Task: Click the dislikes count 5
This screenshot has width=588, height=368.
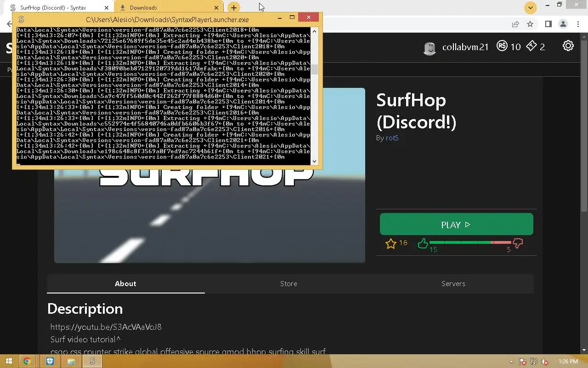Action: click(x=509, y=250)
